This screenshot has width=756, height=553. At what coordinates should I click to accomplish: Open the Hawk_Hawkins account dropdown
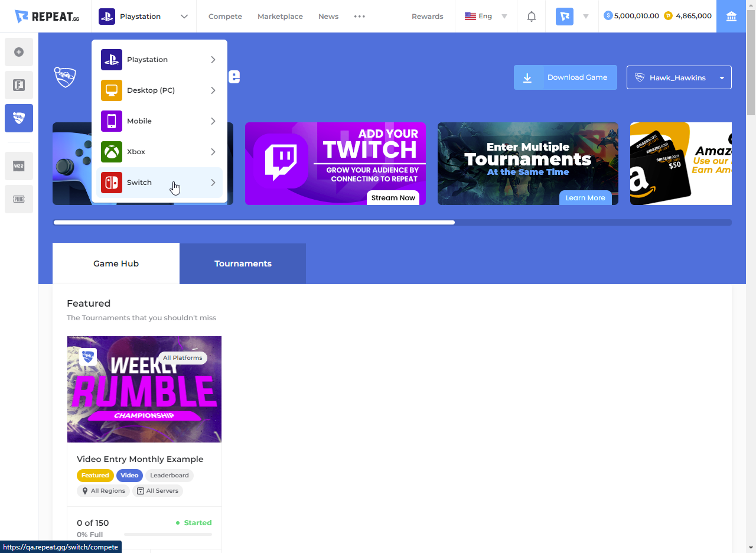pyautogui.click(x=679, y=77)
